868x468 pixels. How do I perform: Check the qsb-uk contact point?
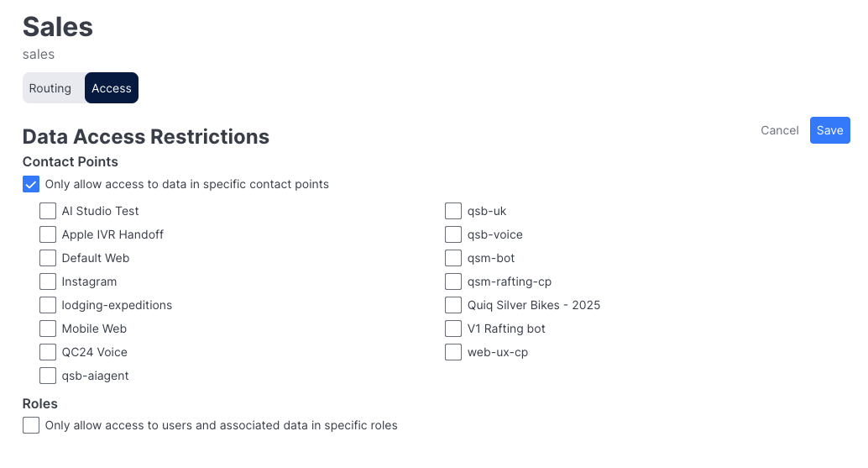453,211
